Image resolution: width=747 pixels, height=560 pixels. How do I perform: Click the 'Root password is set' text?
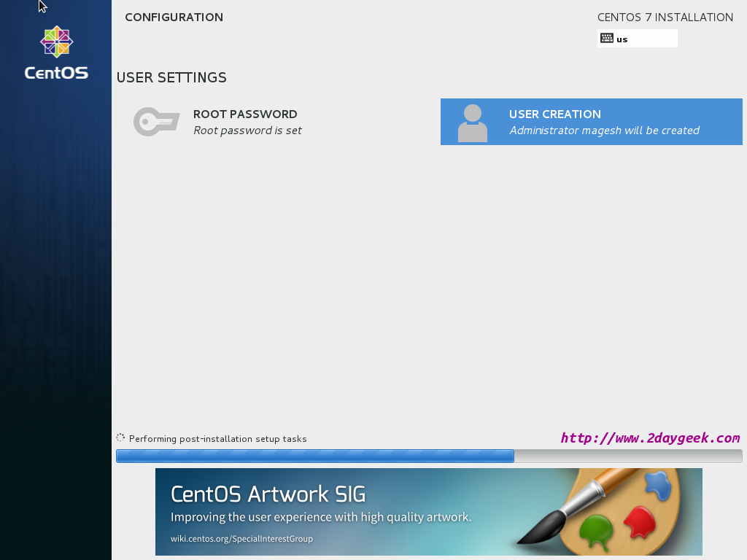point(247,131)
